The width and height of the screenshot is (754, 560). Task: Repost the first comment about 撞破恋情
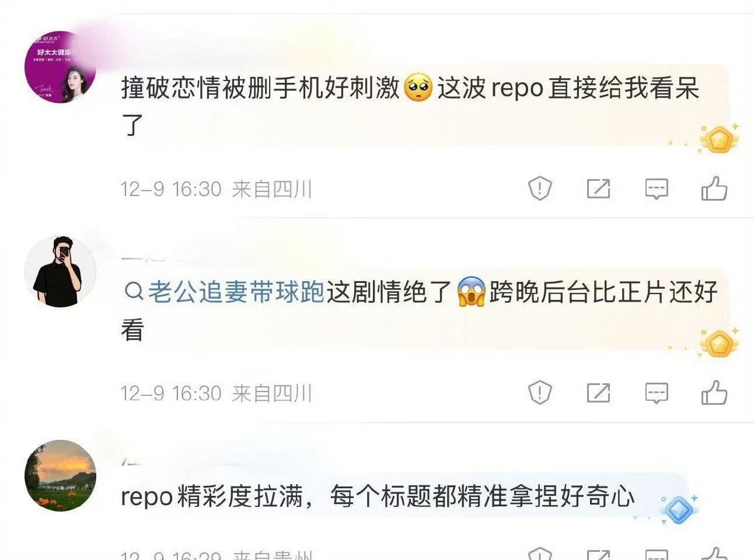pyautogui.click(x=598, y=188)
